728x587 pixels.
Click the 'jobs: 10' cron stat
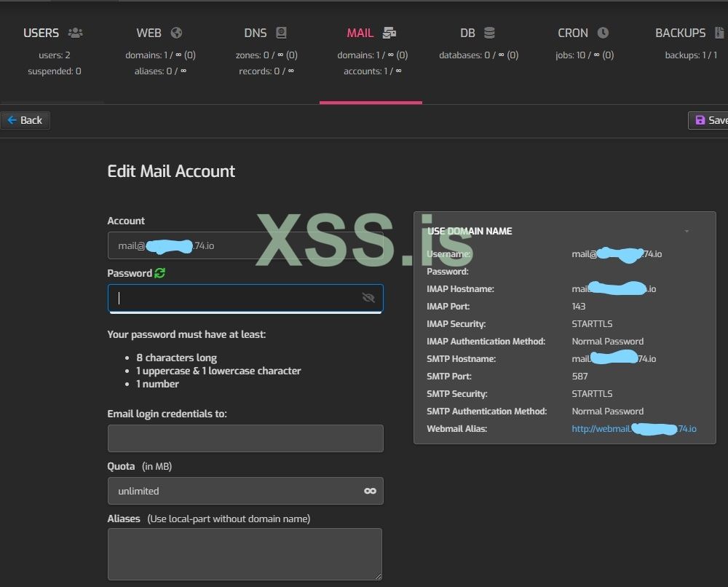(x=585, y=55)
